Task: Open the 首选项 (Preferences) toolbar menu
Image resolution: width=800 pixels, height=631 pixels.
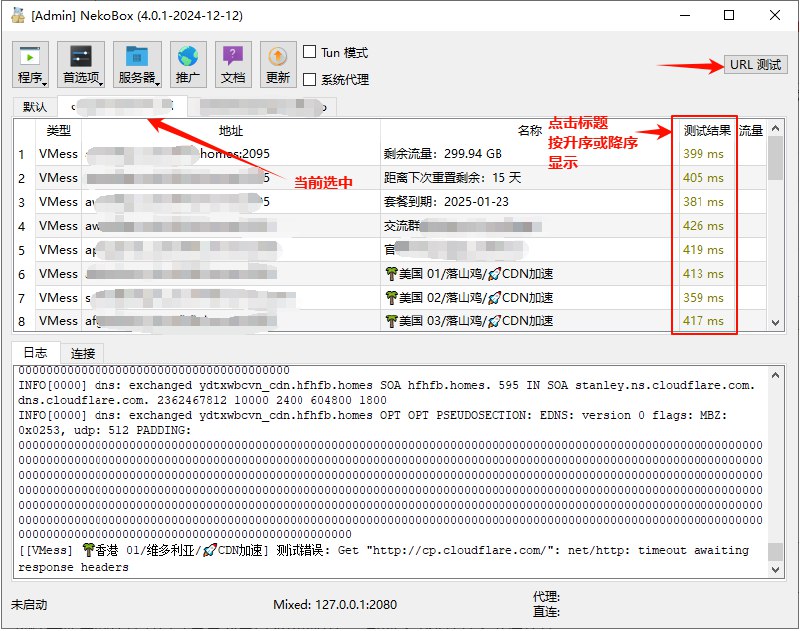Action: click(x=81, y=65)
